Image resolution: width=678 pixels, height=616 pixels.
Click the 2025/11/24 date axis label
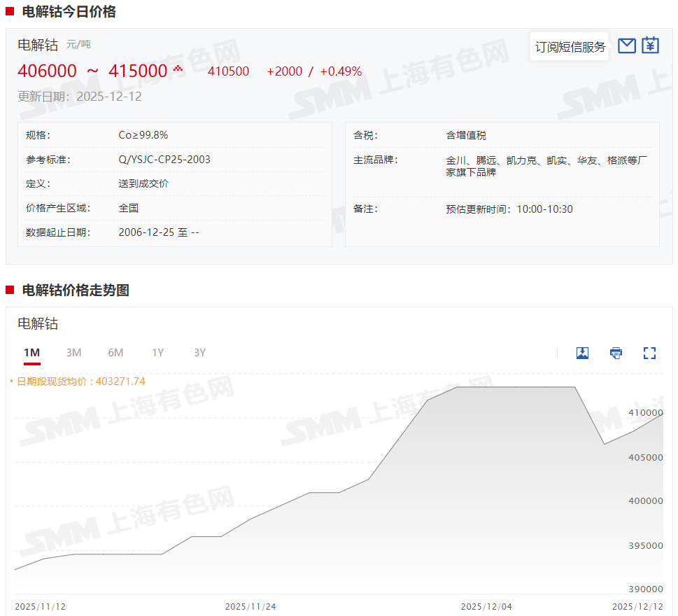click(250, 606)
